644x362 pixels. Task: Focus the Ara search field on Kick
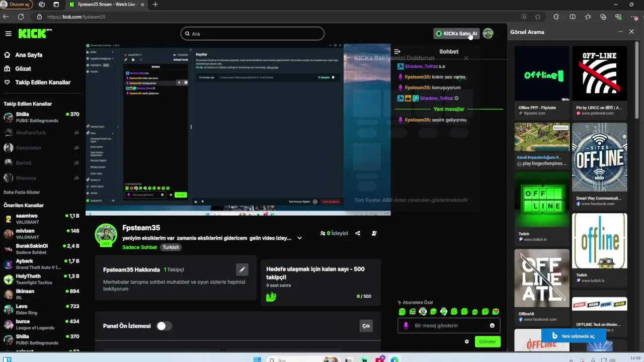pos(253,34)
